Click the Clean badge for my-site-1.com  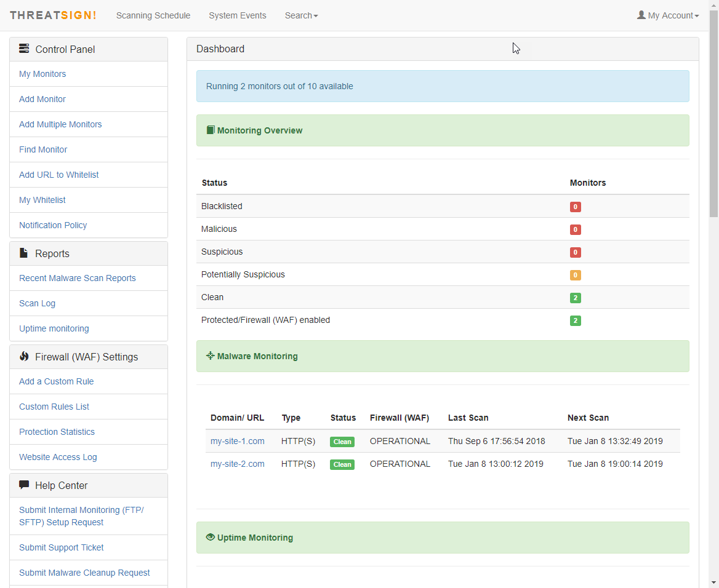[x=342, y=442]
